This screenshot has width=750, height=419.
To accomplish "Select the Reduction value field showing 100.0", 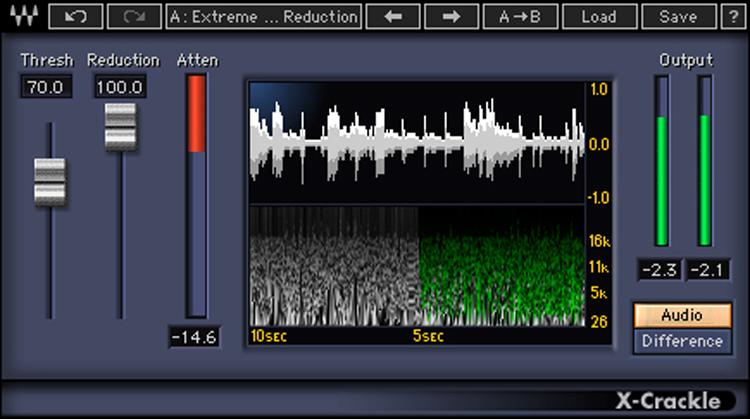I will tap(120, 88).
